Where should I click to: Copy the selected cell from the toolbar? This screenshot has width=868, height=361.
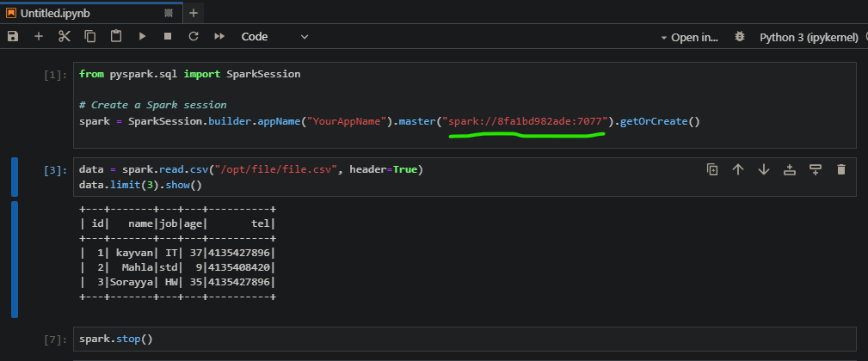tap(89, 36)
